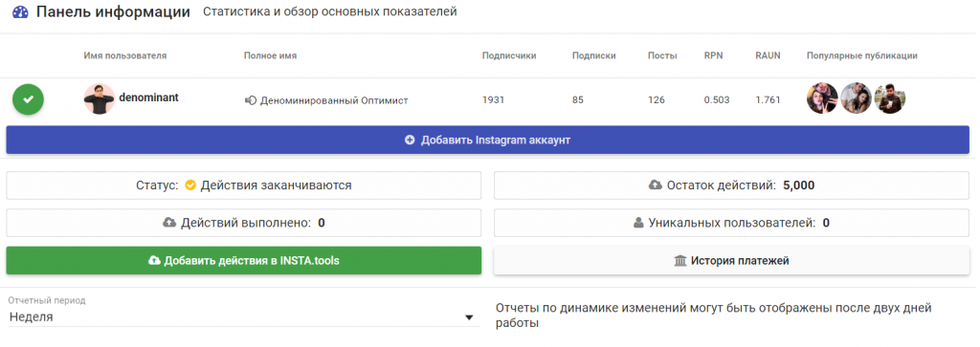Open the denominant profile avatar
Viewport: 980px width, 347px height.
[x=100, y=98]
